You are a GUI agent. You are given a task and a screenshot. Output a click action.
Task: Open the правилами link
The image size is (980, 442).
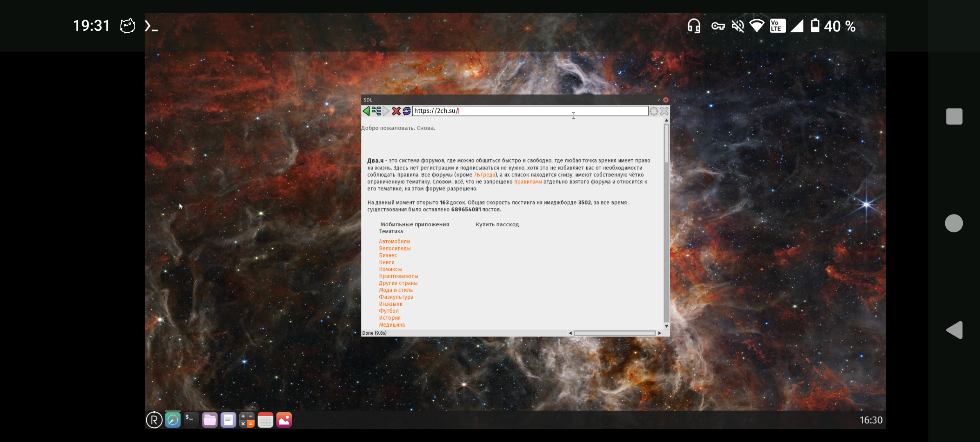[528, 182]
